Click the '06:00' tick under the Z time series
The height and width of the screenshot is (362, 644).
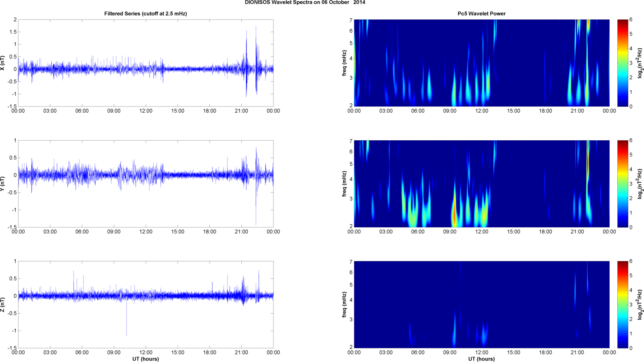(82, 353)
